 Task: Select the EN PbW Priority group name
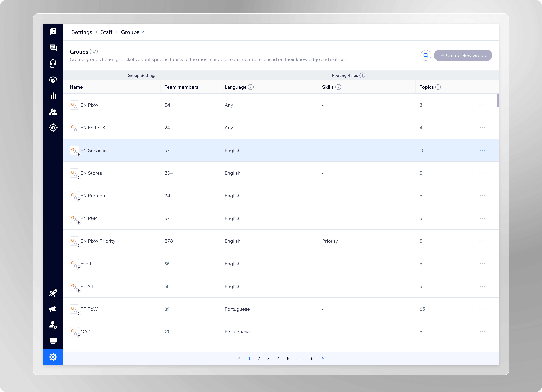pyautogui.click(x=98, y=241)
